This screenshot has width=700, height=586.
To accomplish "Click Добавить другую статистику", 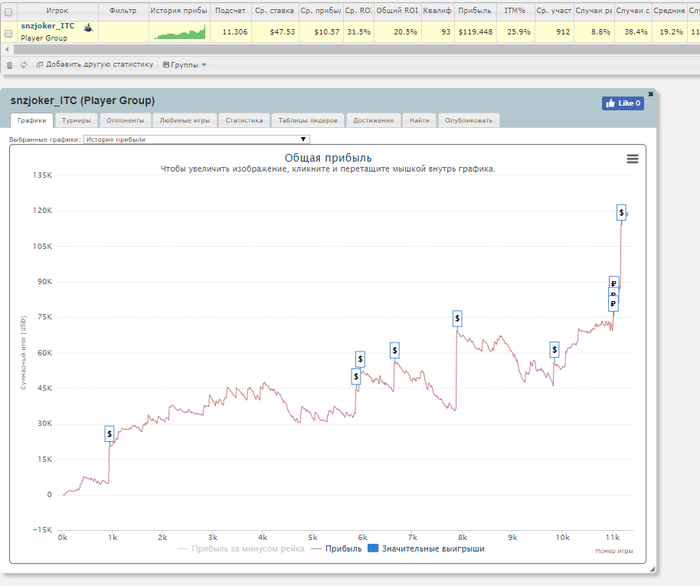I will pyautogui.click(x=95, y=65).
